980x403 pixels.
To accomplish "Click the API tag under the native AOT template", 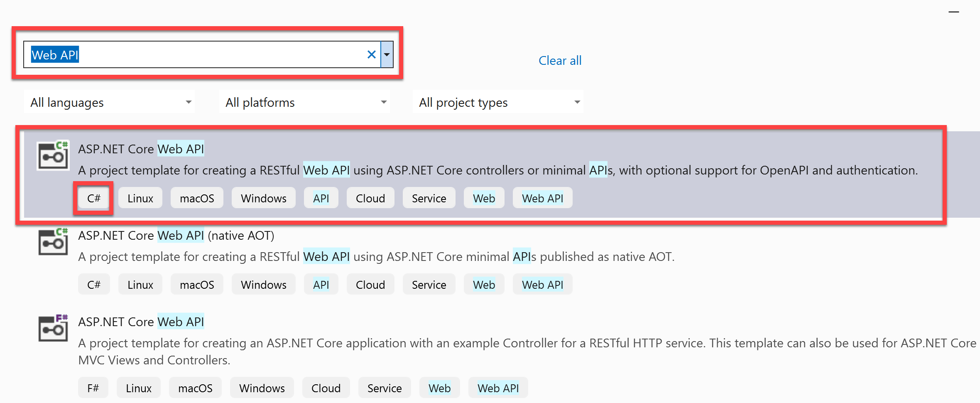I will 321,284.
